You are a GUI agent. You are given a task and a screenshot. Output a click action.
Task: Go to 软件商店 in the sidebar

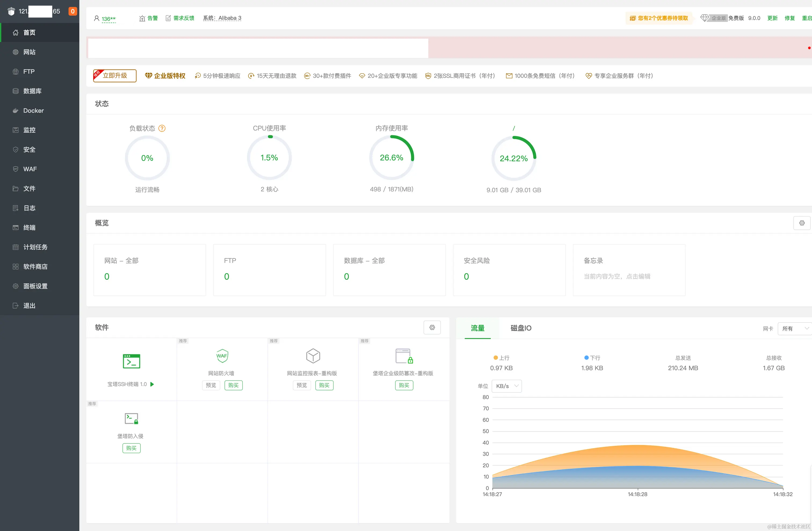click(35, 266)
